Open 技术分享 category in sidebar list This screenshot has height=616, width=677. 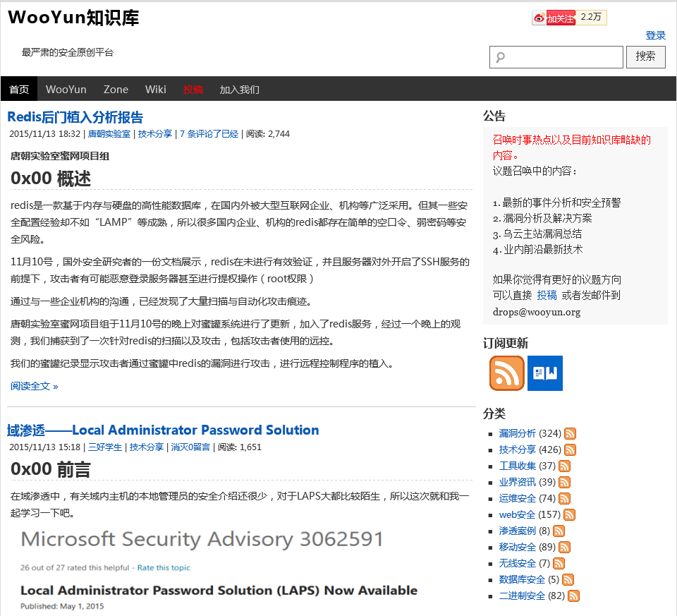tap(517, 449)
